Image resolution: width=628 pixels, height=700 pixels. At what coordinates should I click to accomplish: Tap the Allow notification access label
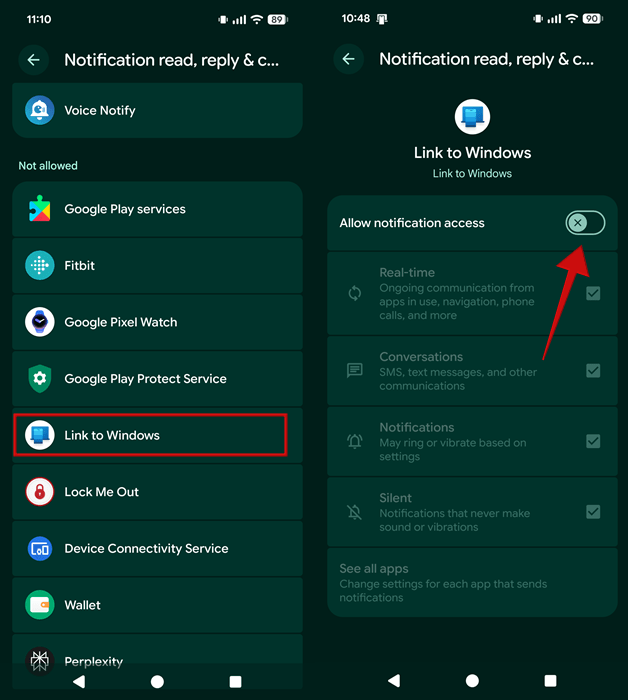412,223
